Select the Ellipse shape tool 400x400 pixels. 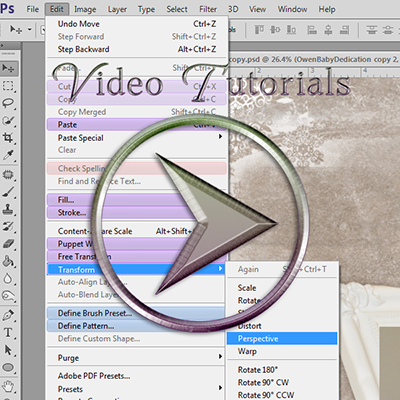click(8, 367)
